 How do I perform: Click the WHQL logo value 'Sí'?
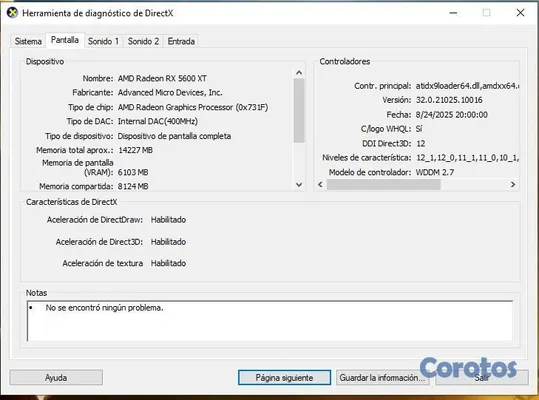tap(419, 129)
